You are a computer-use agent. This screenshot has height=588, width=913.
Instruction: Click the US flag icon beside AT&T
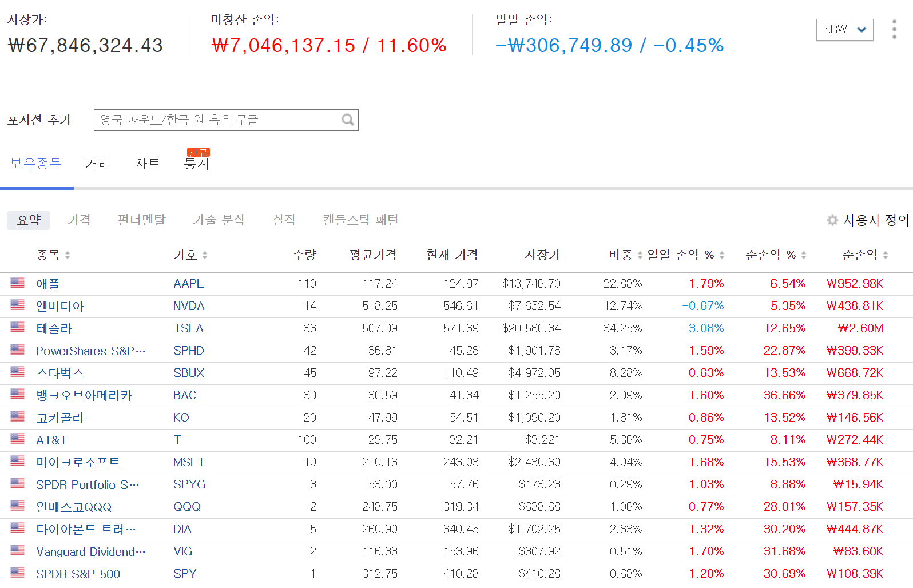[18, 439]
